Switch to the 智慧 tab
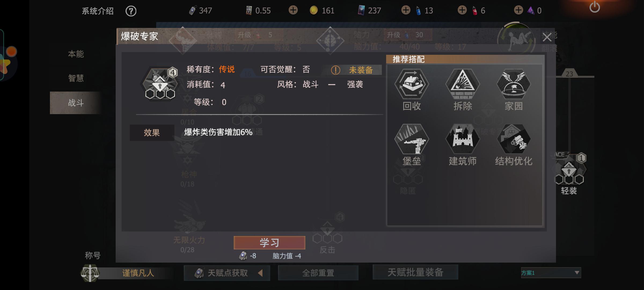This screenshot has height=290, width=644. click(x=76, y=78)
